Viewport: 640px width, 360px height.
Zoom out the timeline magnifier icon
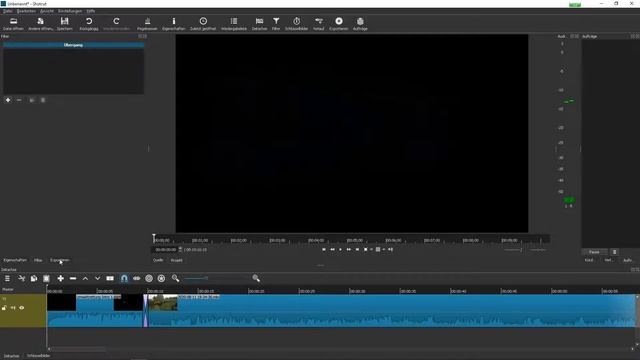point(176,278)
